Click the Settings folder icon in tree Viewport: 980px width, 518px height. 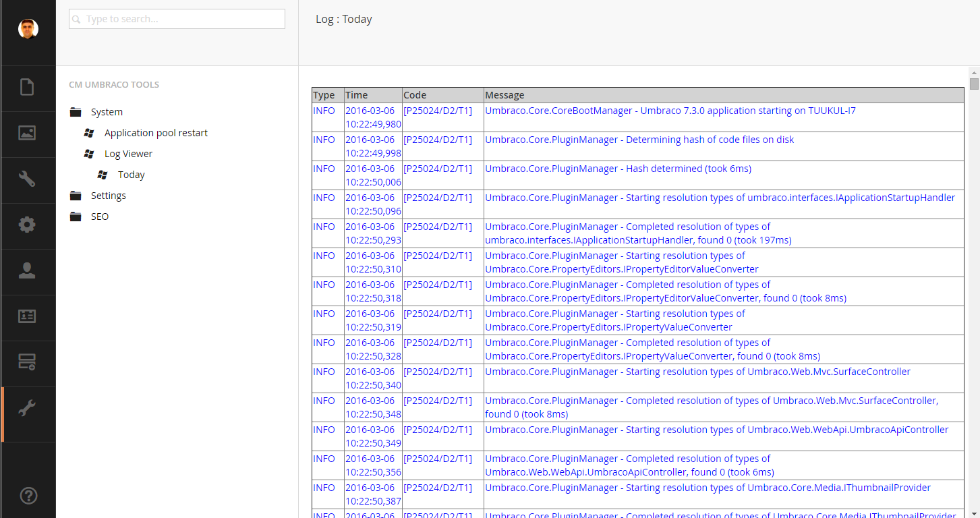(76, 196)
